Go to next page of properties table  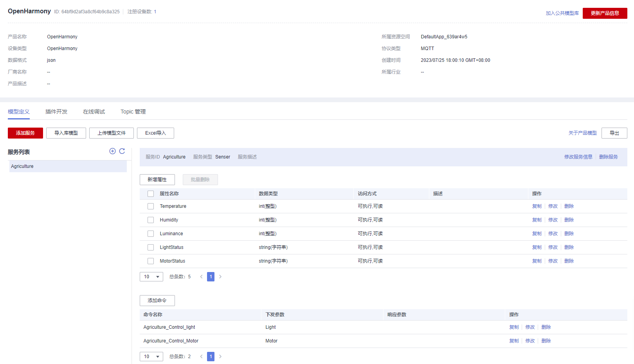click(220, 277)
